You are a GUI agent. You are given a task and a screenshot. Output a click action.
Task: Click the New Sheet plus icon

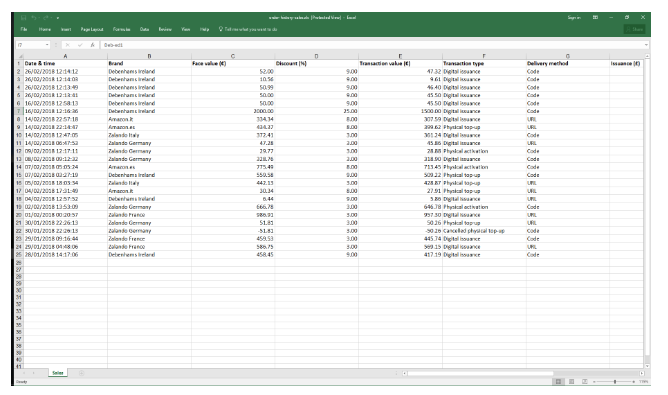[81, 373]
